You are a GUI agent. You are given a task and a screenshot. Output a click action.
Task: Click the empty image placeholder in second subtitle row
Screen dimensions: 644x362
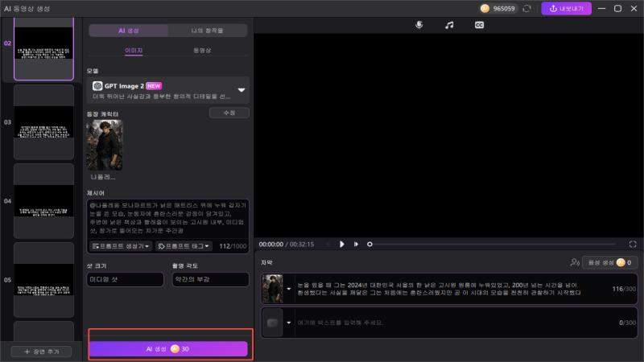tap(272, 323)
